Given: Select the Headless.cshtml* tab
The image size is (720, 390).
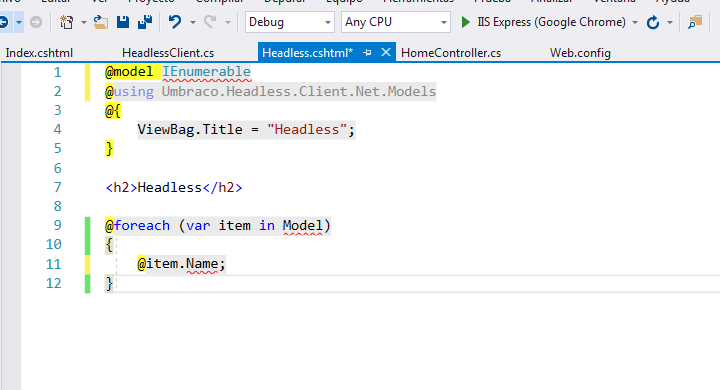Looking at the screenshot, I should click(x=308, y=53).
